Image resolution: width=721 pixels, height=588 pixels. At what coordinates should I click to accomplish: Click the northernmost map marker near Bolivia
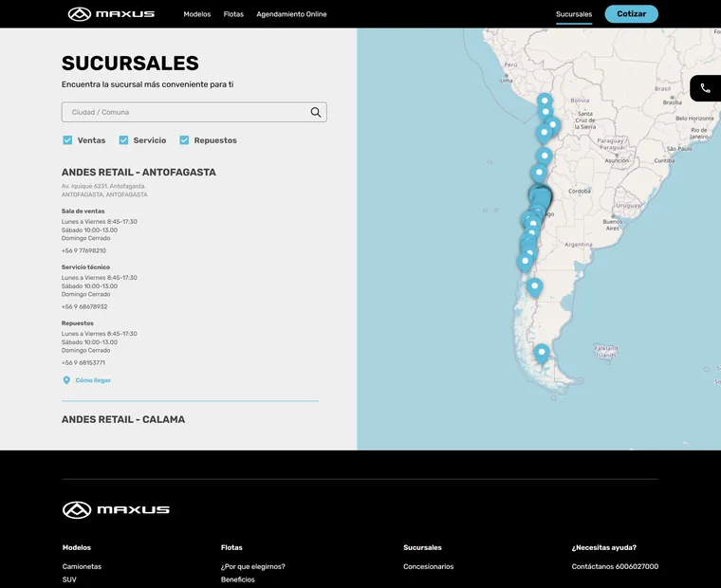click(x=545, y=101)
